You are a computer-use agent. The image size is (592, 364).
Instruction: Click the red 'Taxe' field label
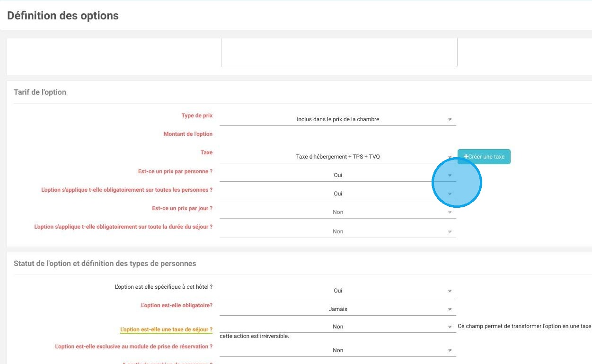click(x=206, y=152)
